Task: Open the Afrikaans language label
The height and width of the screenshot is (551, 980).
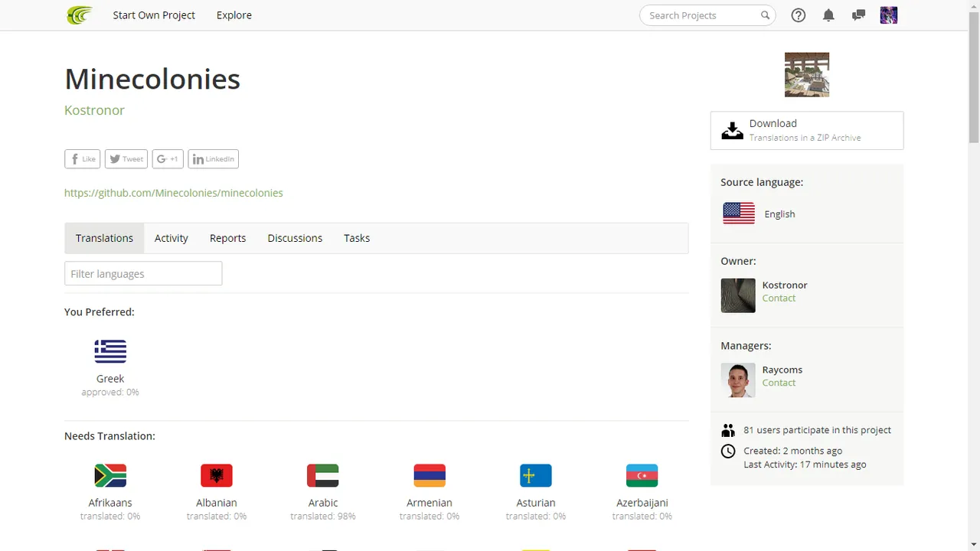Action: [110, 503]
